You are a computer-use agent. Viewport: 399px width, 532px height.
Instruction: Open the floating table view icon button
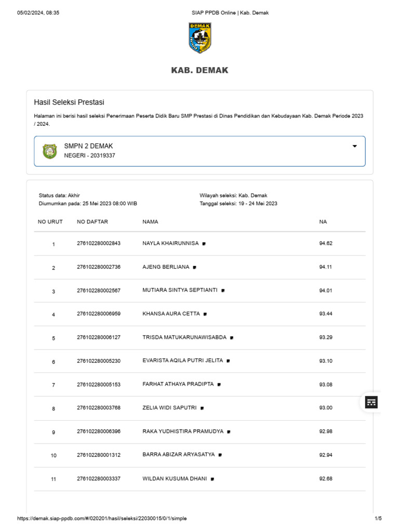(x=371, y=402)
